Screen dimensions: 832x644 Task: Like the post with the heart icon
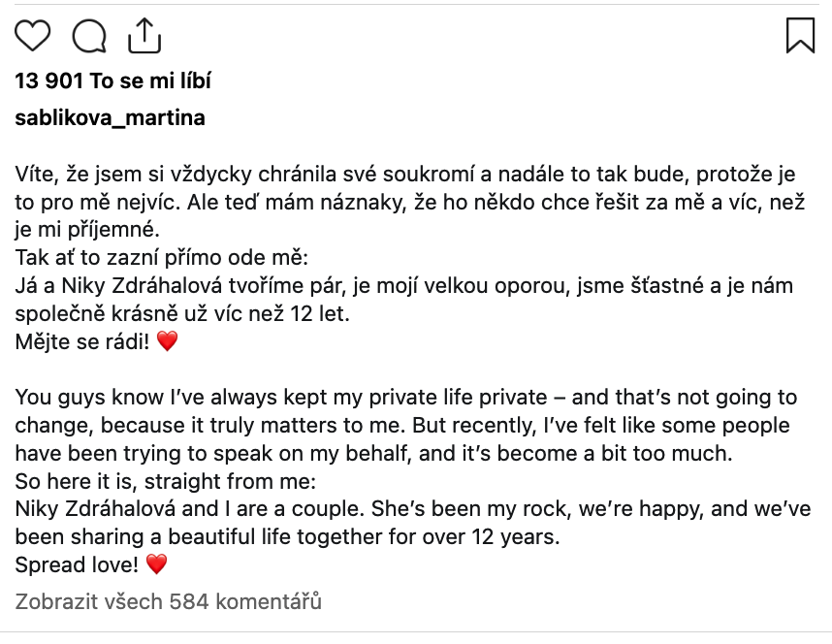[32, 36]
